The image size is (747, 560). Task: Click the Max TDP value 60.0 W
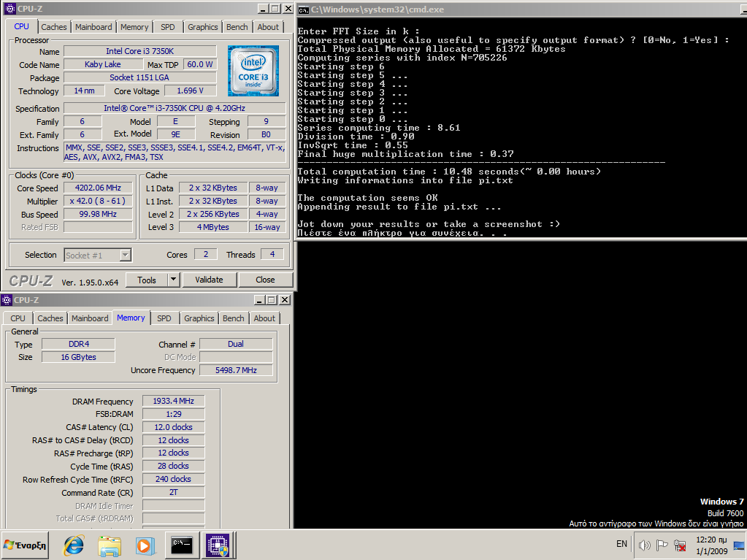(200, 64)
